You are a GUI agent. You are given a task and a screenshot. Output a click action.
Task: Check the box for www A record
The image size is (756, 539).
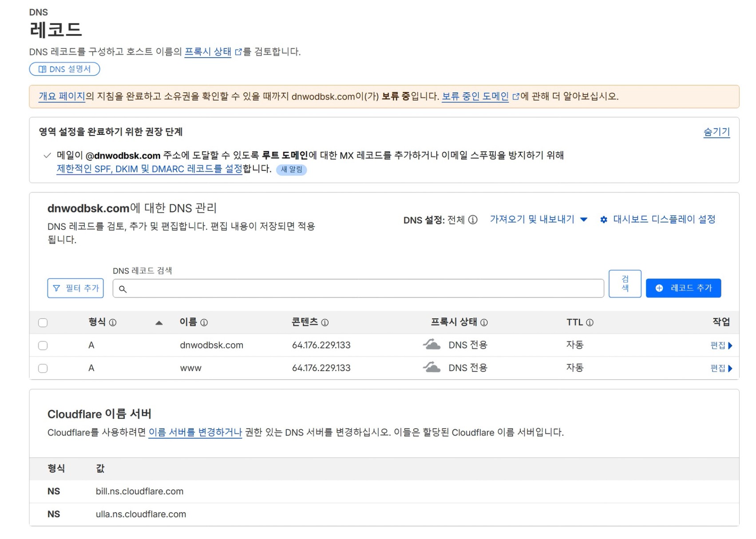43,369
